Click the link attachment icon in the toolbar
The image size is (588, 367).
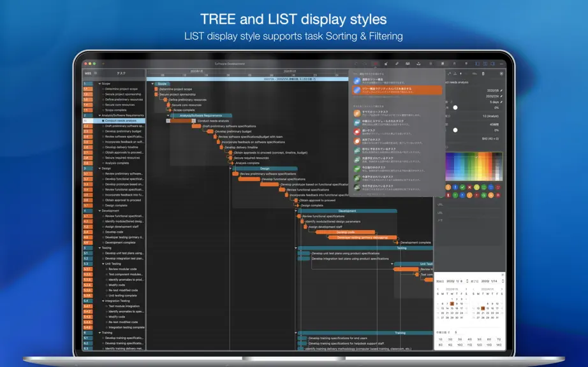point(397,64)
